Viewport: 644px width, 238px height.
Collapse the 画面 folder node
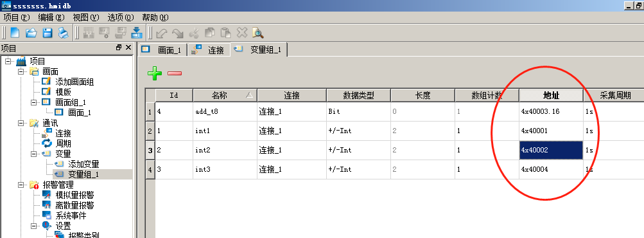[21, 71]
